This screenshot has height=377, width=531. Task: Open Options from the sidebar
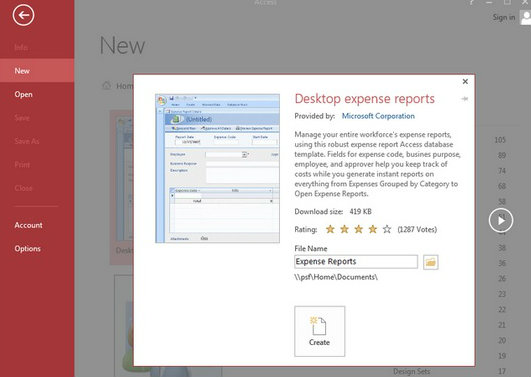click(27, 249)
